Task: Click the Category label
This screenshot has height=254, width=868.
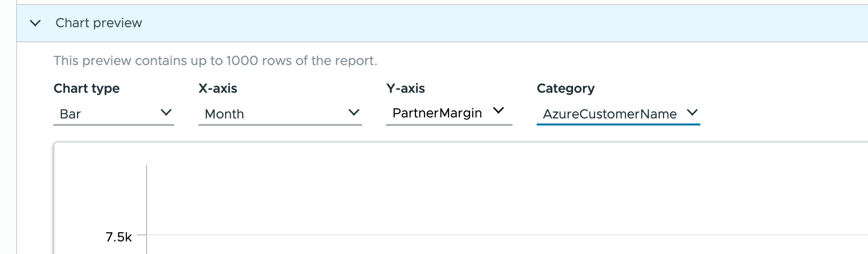Action: (x=565, y=88)
